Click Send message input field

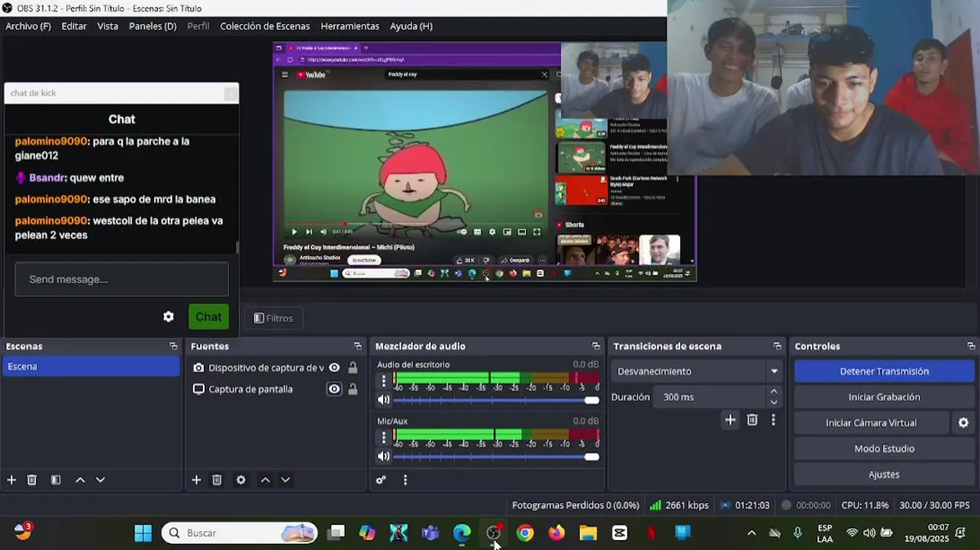pos(121,280)
